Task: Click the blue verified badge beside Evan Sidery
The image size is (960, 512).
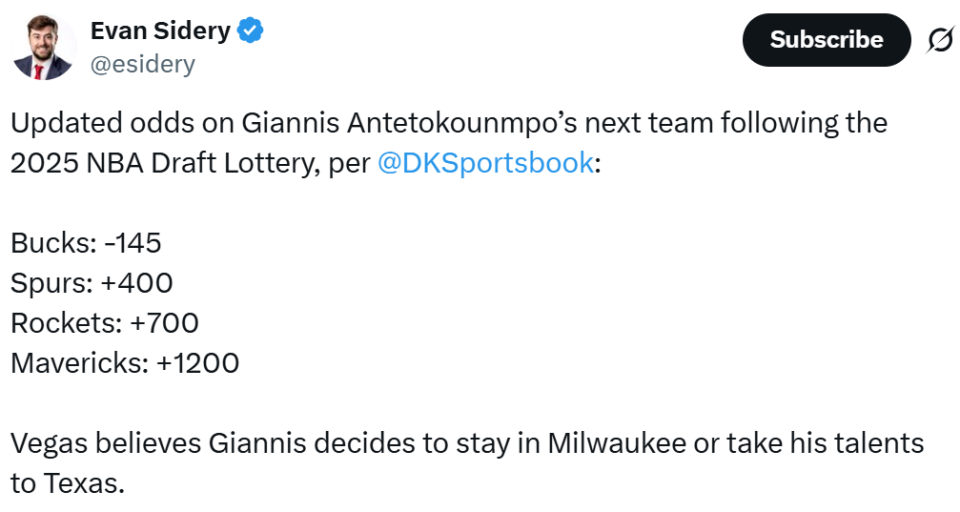Action: [250, 32]
